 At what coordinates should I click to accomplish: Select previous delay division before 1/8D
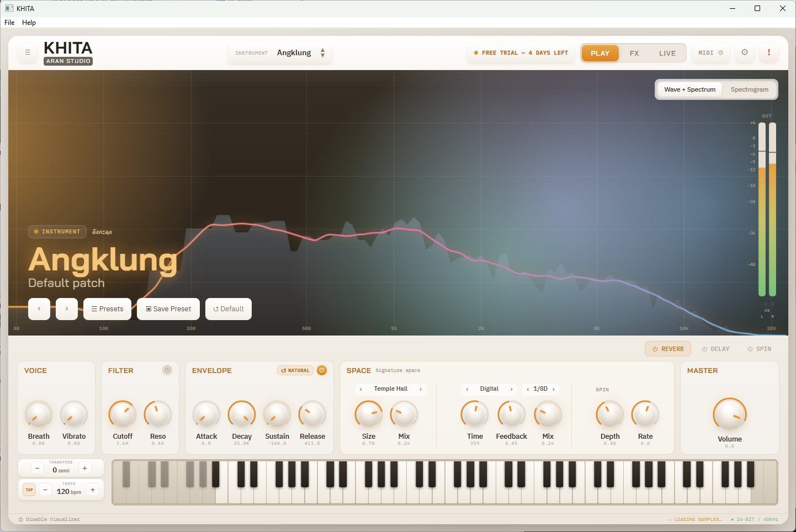click(x=528, y=389)
